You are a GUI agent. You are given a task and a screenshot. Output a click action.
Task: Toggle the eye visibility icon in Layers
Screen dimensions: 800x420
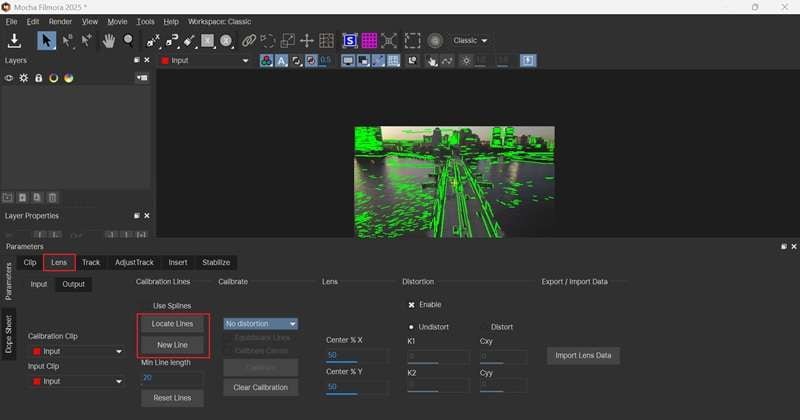click(x=9, y=78)
